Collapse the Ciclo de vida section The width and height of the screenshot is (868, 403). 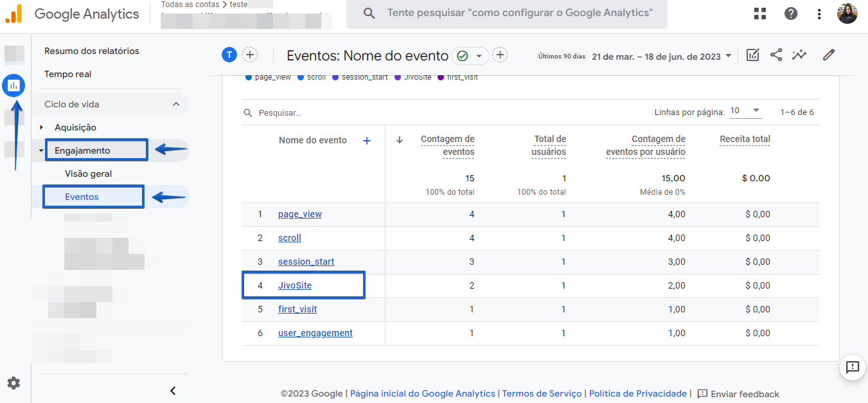pos(176,104)
